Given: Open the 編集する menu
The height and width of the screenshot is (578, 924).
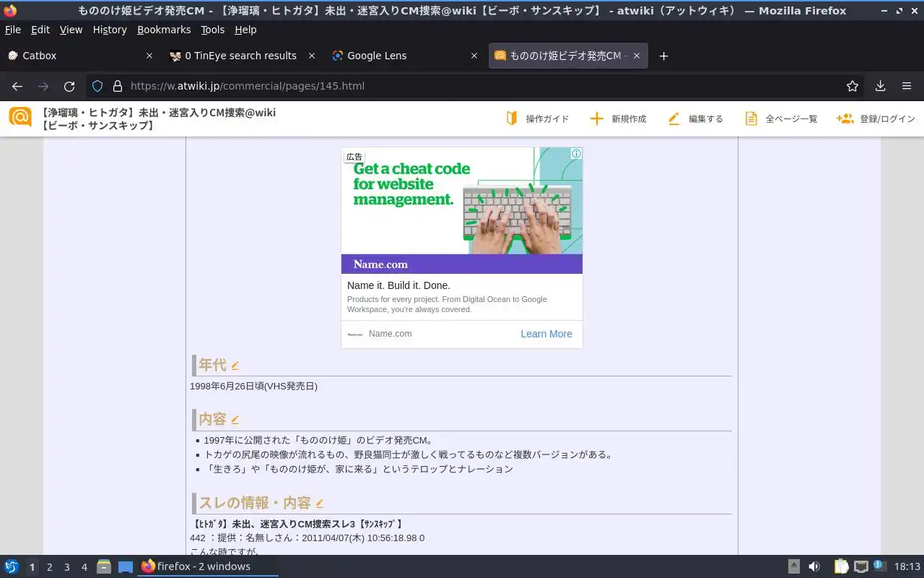Looking at the screenshot, I should tap(695, 118).
